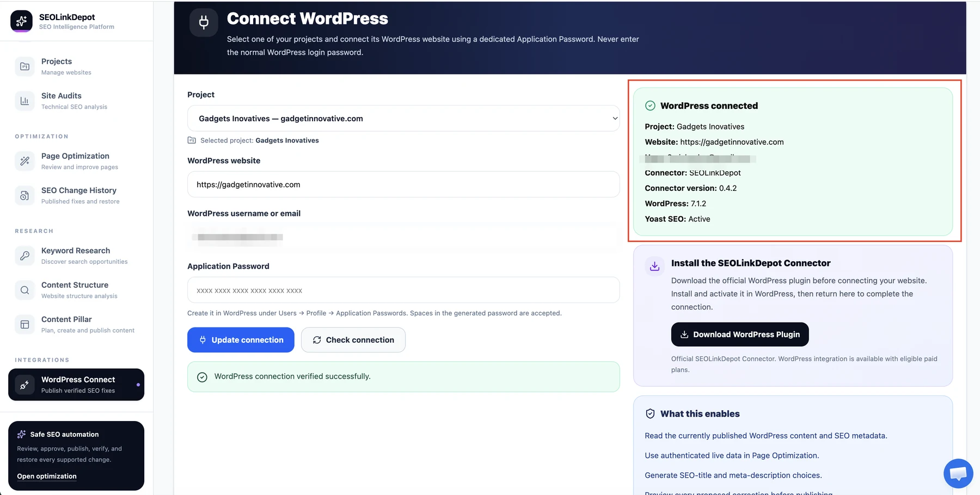Download the WordPress Plugin
Screen dimensions: 980x495
click(x=740, y=335)
